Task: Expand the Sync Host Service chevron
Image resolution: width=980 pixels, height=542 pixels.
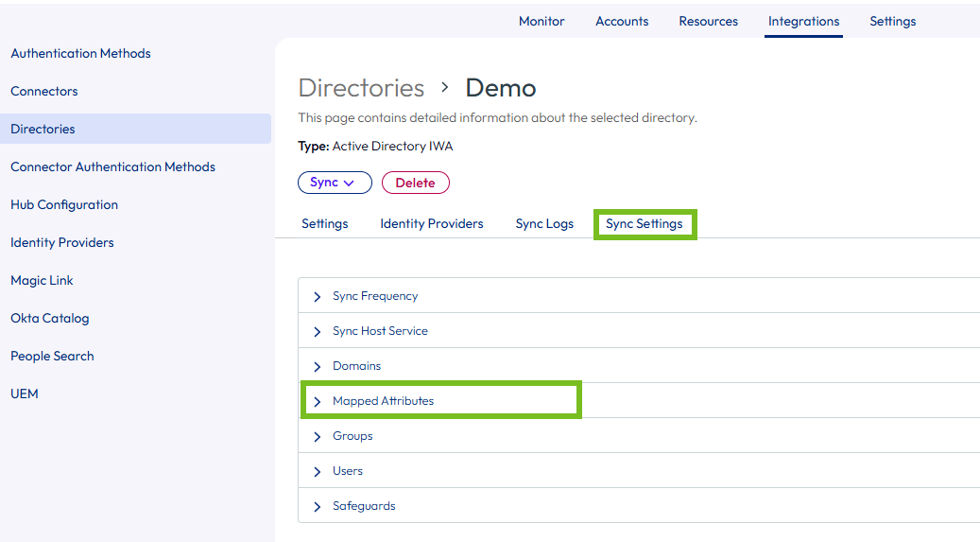Action: [x=317, y=332]
